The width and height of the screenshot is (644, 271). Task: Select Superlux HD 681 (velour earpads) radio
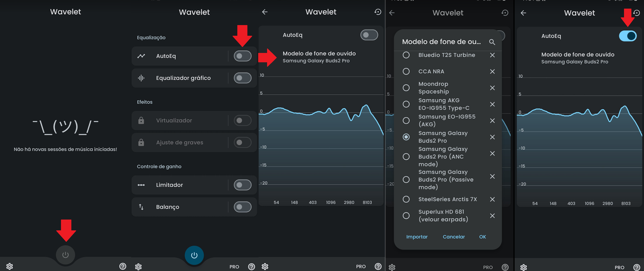(406, 216)
